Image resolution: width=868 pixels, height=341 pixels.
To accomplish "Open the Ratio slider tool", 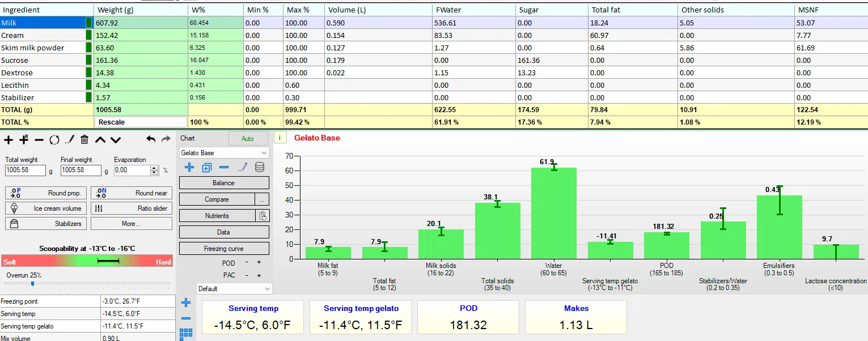I will pos(132,208).
